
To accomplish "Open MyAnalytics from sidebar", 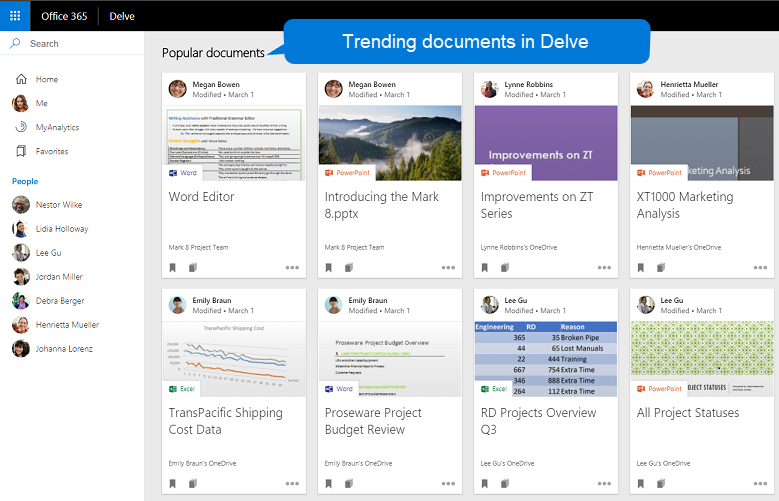I will [x=57, y=127].
